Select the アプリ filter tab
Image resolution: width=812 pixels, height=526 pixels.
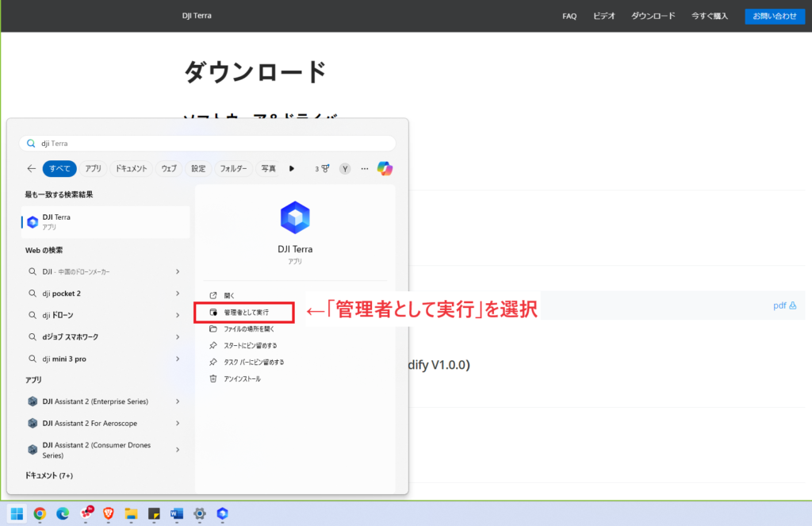(x=94, y=168)
